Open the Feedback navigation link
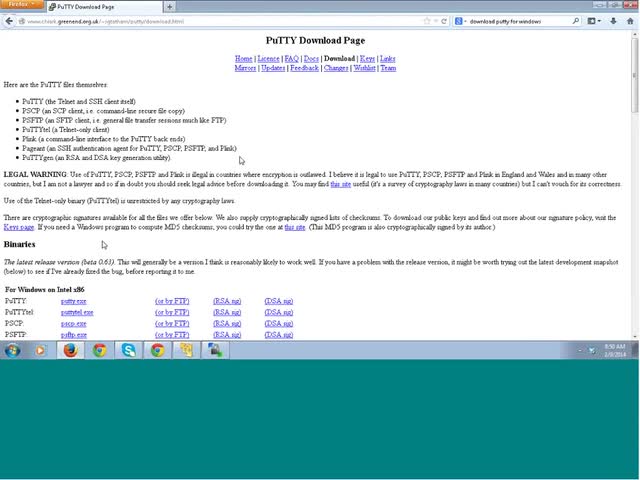This screenshot has width=640, height=480. point(304,68)
